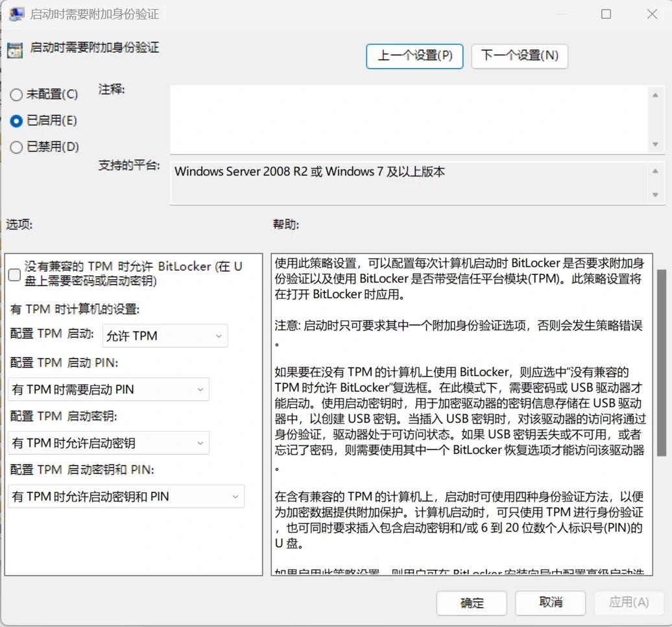The width and height of the screenshot is (672, 627).
Task: Confirm with the 确定 button
Action: point(472,603)
